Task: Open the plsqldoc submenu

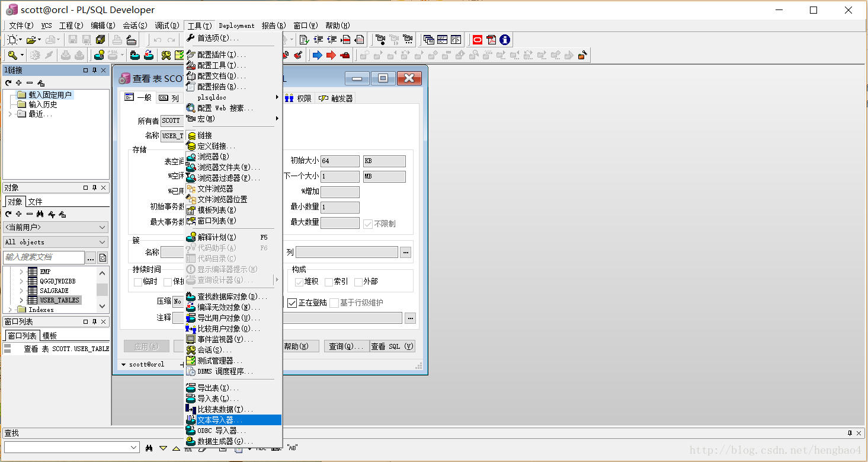Action: tap(233, 97)
